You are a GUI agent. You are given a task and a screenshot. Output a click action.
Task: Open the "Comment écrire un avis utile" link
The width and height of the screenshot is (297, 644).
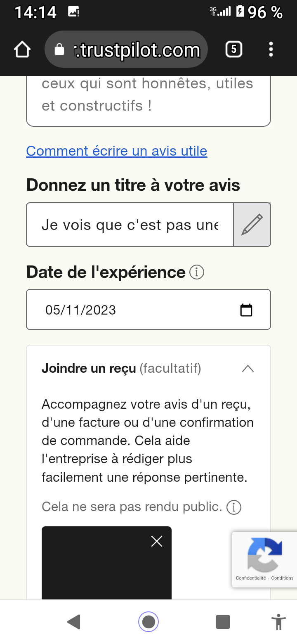click(117, 151)
